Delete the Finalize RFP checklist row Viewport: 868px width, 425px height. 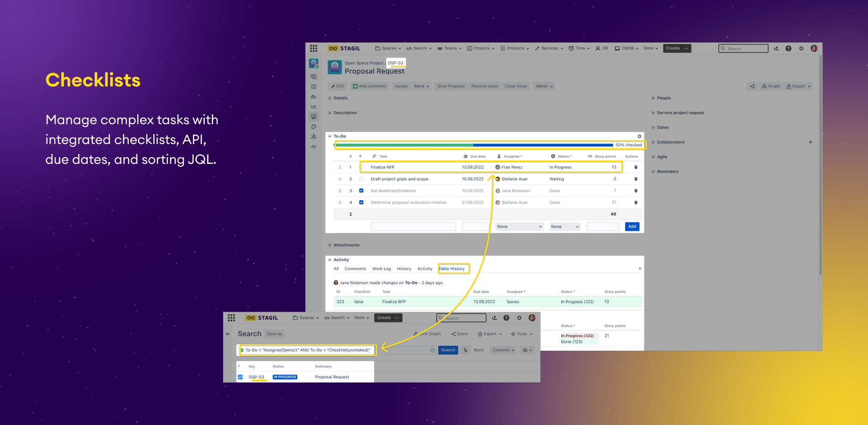636,167
